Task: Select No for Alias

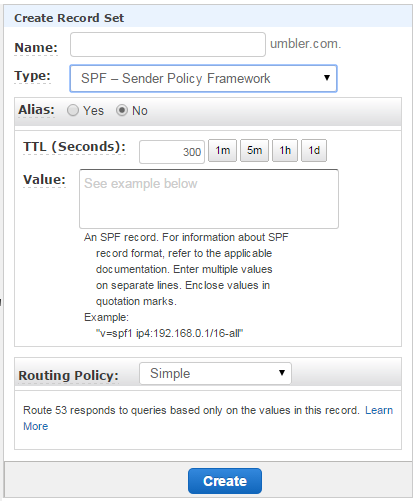Action: 122,110
